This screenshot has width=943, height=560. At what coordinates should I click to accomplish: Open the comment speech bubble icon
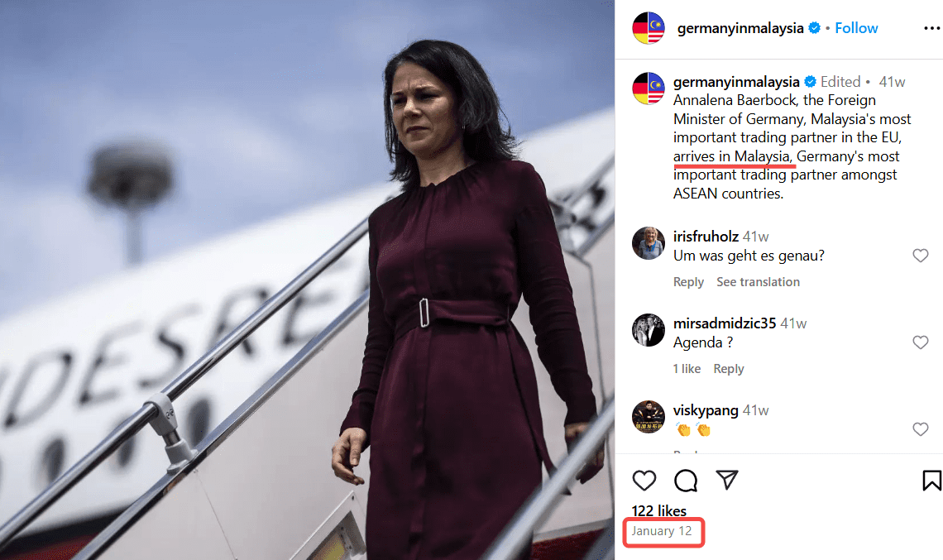[686, 480]
